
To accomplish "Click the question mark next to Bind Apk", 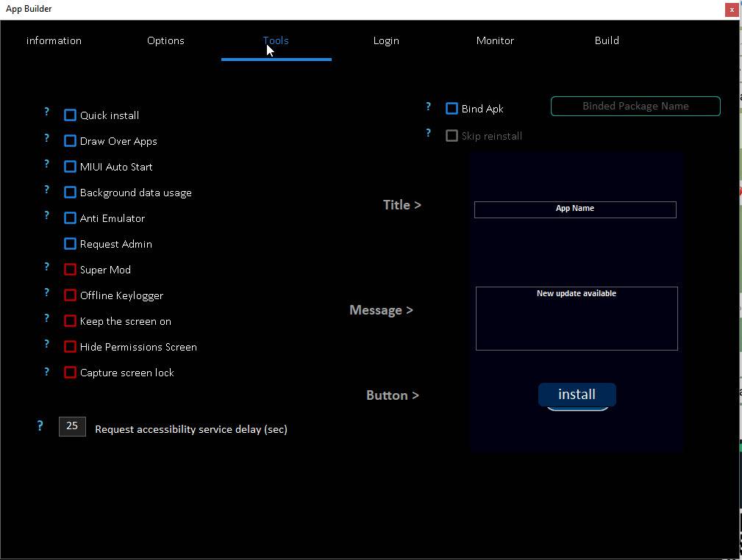I will 428,107.
